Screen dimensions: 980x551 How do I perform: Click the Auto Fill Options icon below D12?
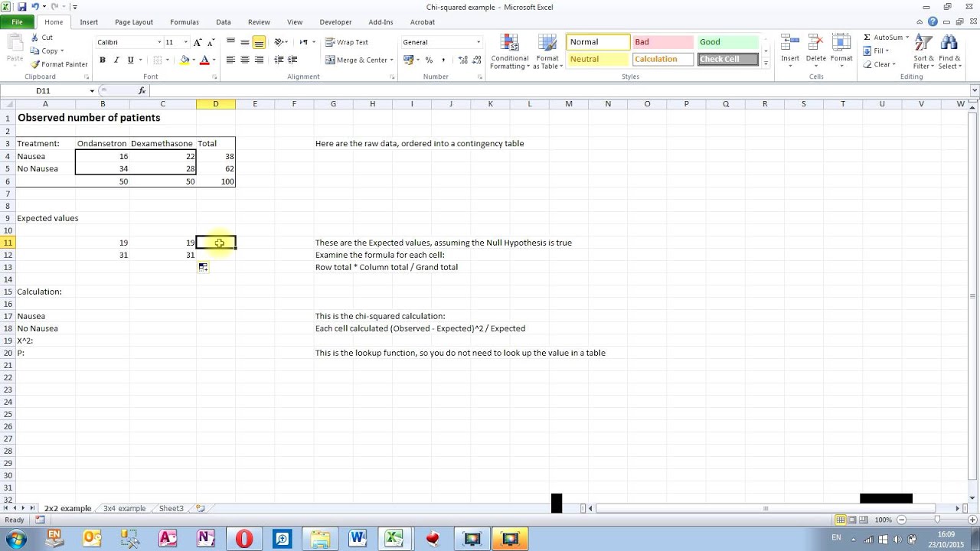coord(203,267)
